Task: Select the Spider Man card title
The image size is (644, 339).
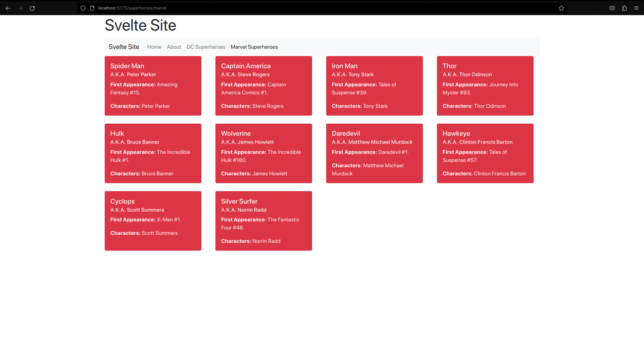Action: 127,66
